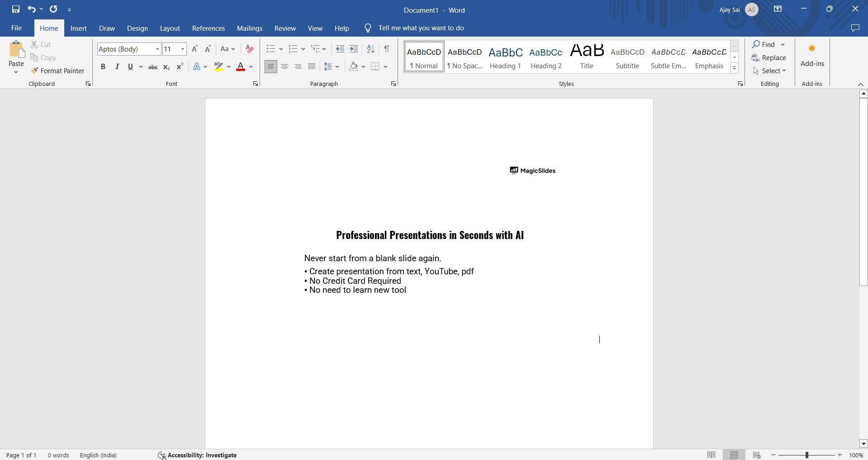Click the Sort paragraph icon
Screen dimensions: 868x460
(x=370, y=49)
